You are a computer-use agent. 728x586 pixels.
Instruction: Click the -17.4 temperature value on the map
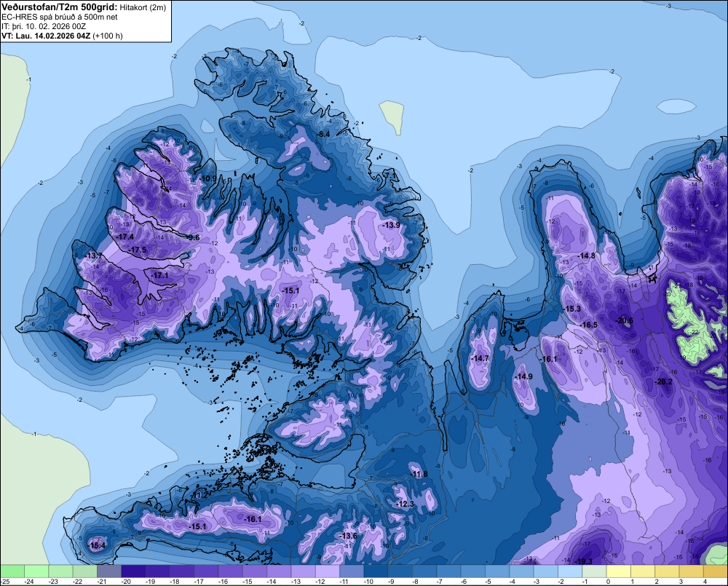tap(125, 237)
